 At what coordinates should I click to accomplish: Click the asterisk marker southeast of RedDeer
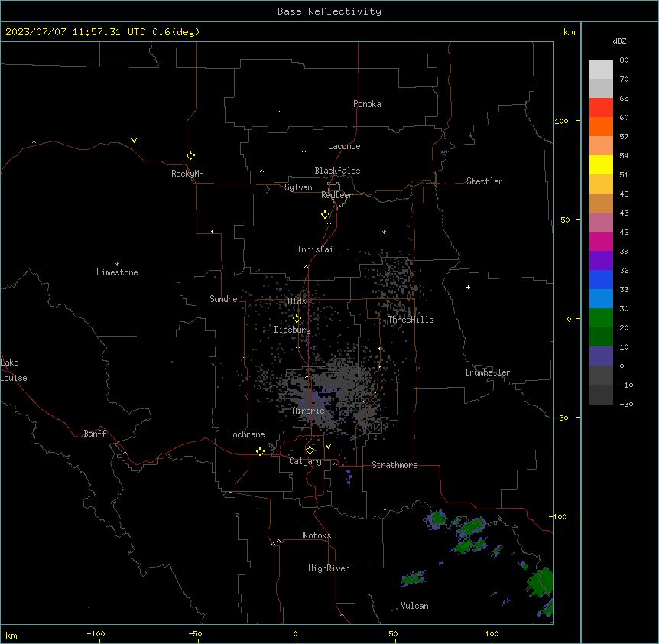tap(384, 232)
